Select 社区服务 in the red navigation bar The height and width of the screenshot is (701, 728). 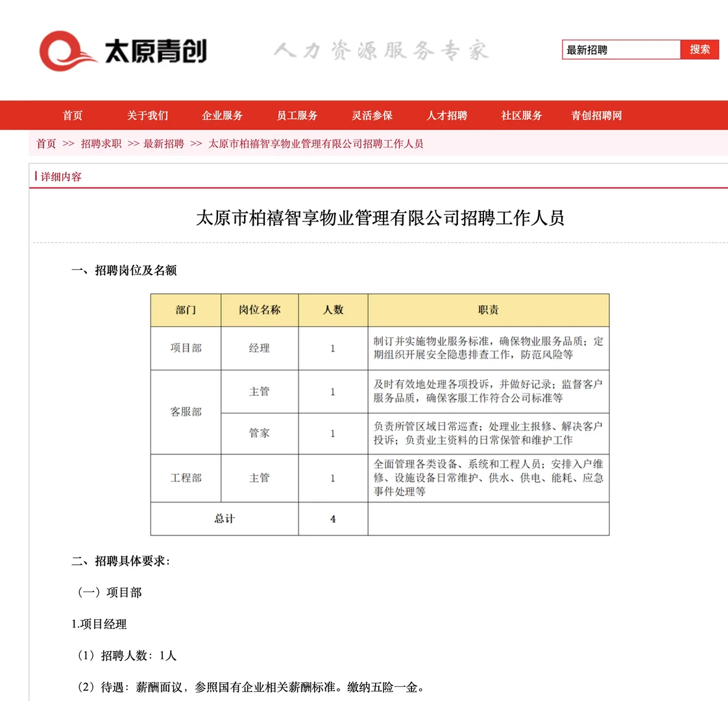(x=521, y=115)
